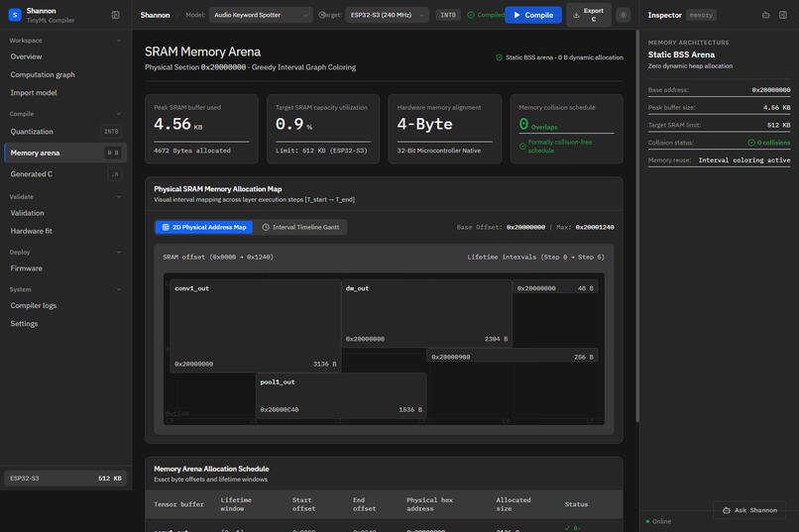Image resolution: width=799 pixels, height=532 pixels.
Task: Open Computation graph page
Action: click(65, 74)
